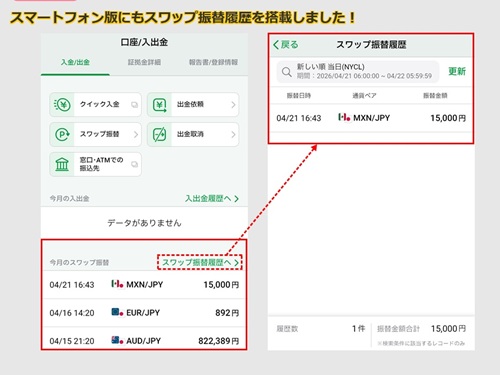
Task: Open the 窓口・ATMでの振込先 button
Action: click(x=95, y=164)
